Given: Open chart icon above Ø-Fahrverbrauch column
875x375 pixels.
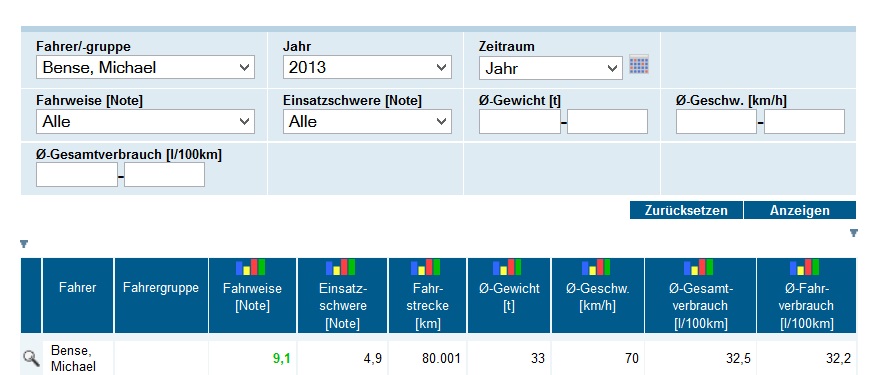Looking at the screenshot, I should click(x=805, y=267).
